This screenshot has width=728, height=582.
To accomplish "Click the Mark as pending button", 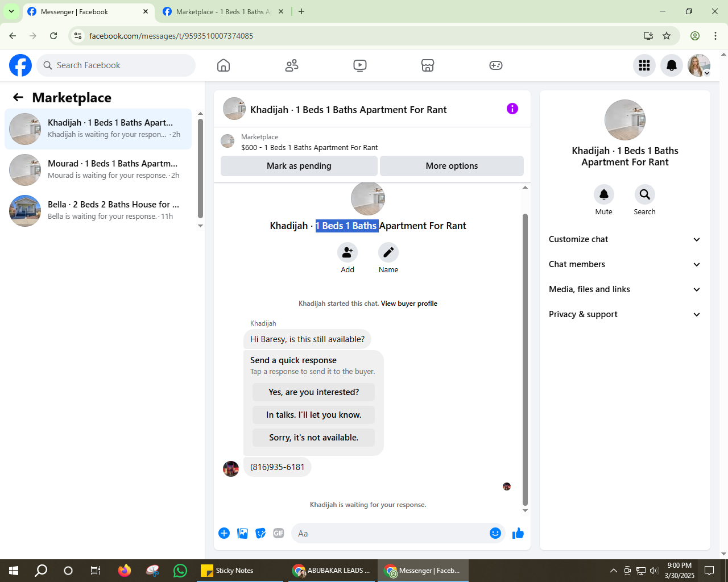I will point(299,166).
